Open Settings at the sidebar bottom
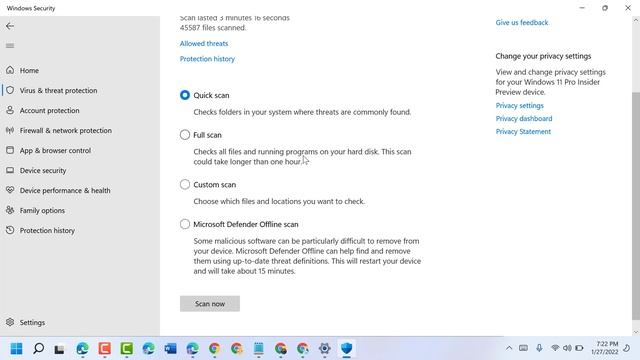 click(32, 322)
